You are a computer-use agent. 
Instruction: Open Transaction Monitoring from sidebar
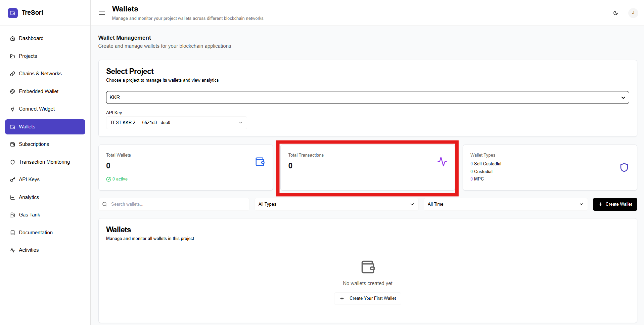(44, 162)
